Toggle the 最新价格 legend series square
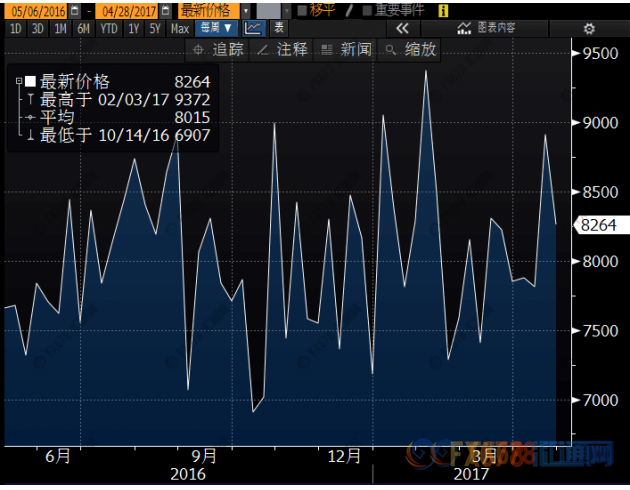The height and width of the screenshot is (490, 630). click(30, 81)
